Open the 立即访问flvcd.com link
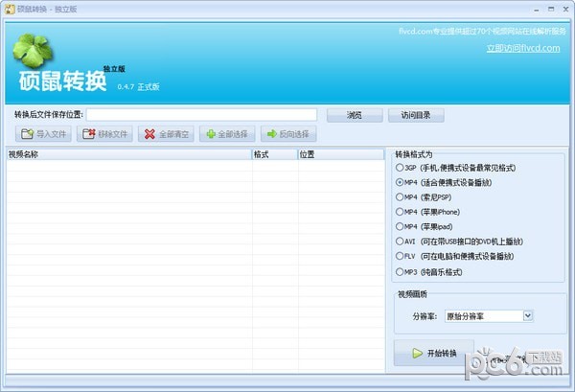Viewport: 575px width, 392px height. tap(522, 47)
